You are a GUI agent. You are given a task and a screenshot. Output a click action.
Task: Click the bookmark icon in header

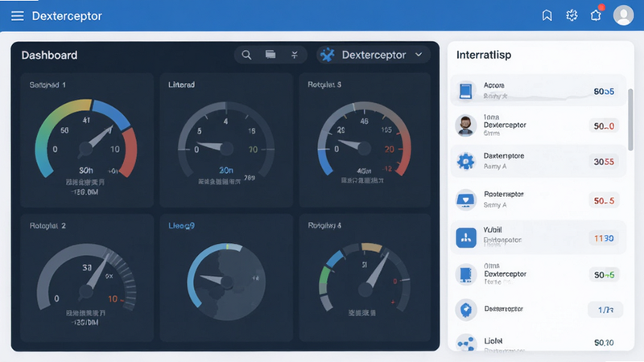[547, 15]
